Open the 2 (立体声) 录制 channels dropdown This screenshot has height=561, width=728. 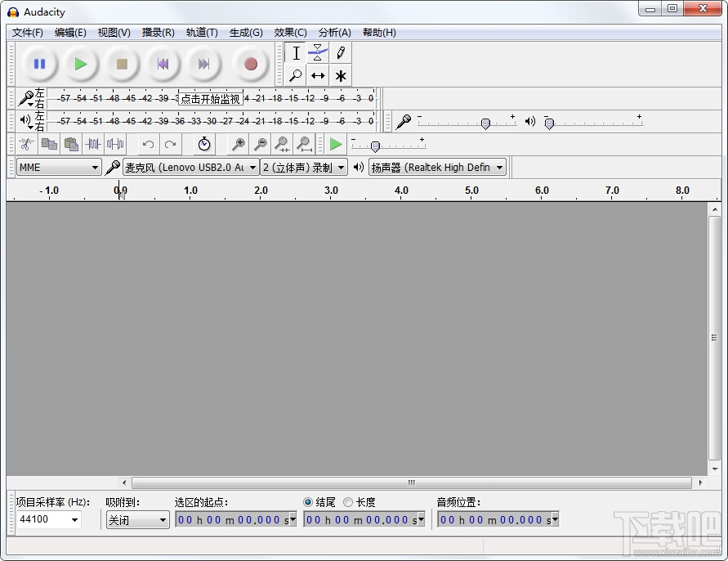[x=304, y=168]
